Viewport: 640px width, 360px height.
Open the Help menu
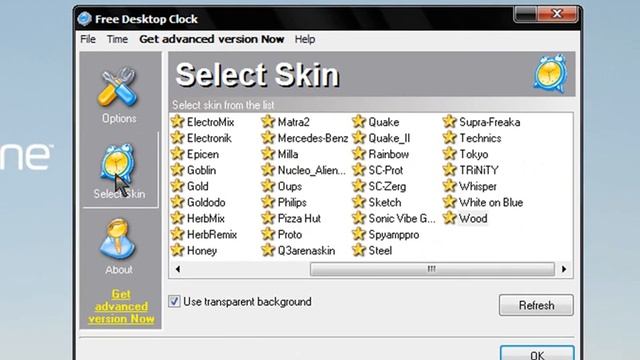coord(305,39)
